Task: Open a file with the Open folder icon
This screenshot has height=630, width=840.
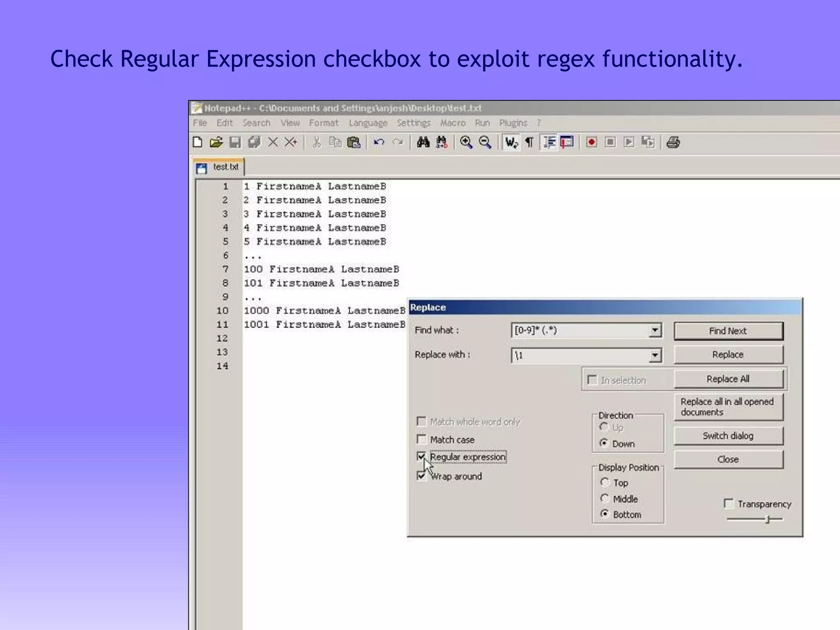Action: (x=216, y=142)
